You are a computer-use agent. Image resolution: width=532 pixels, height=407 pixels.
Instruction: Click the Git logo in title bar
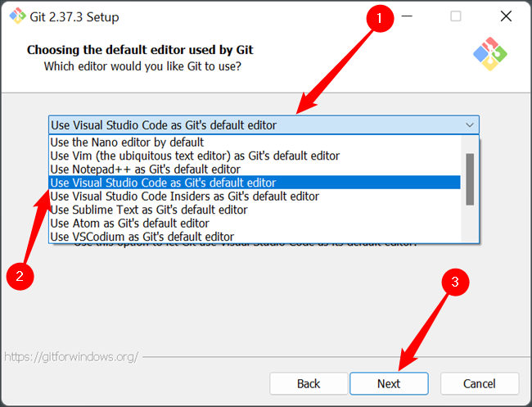16,16
